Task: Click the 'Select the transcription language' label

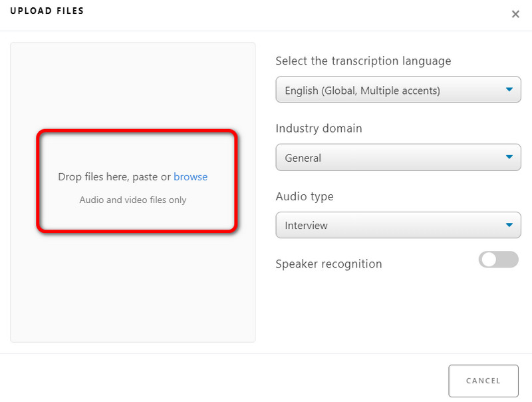Action: pyautogui.click(x=363, y=61)
